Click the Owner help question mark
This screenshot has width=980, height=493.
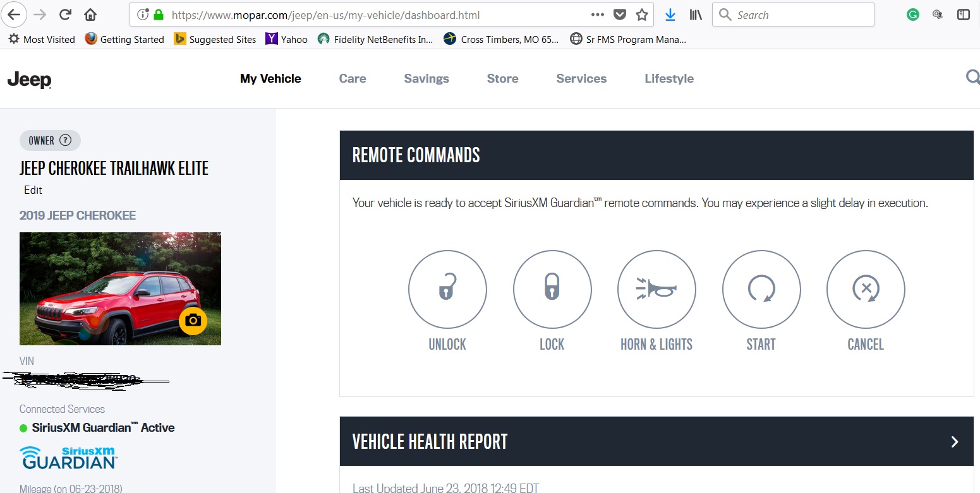coord(65,140)
